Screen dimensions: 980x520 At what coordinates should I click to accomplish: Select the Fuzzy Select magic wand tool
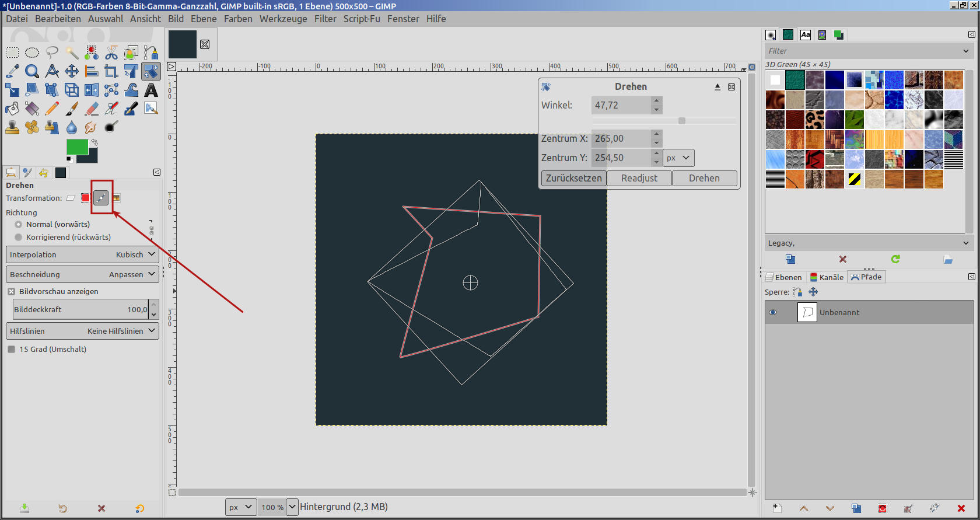coord(72,53)
